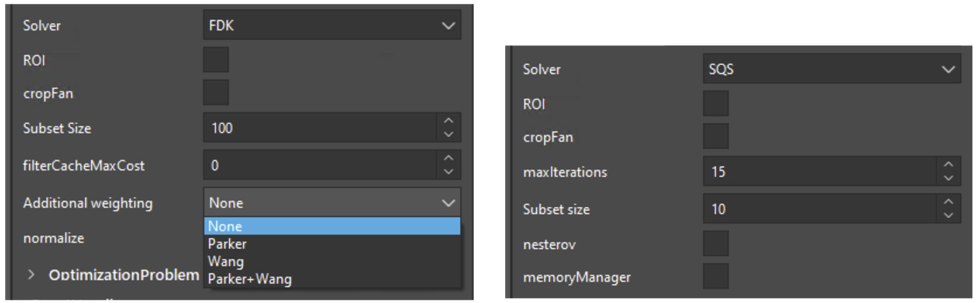Select Parker+Wang weighting option
Image resolution: width=980 pixels, height=303 pixels.
(332, 278)
